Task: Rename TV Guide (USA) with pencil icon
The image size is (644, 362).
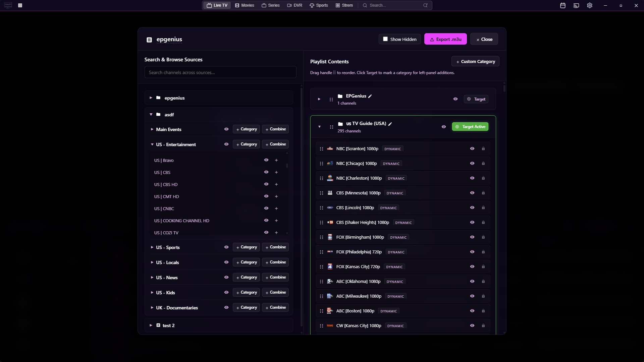Action: tap(390, 124)
